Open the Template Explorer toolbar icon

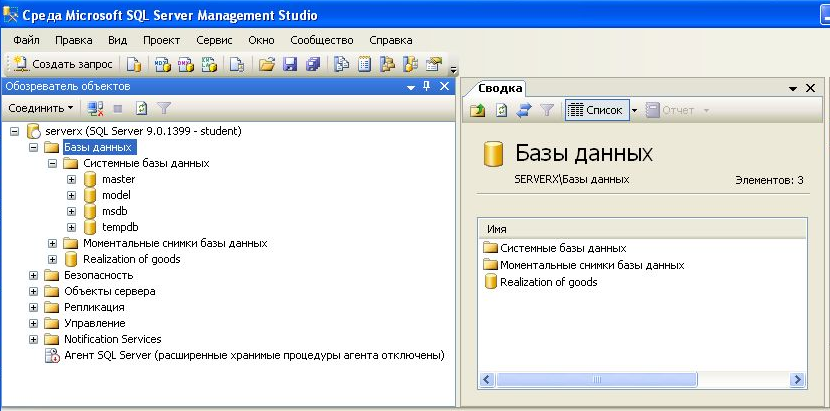(411, 65)
